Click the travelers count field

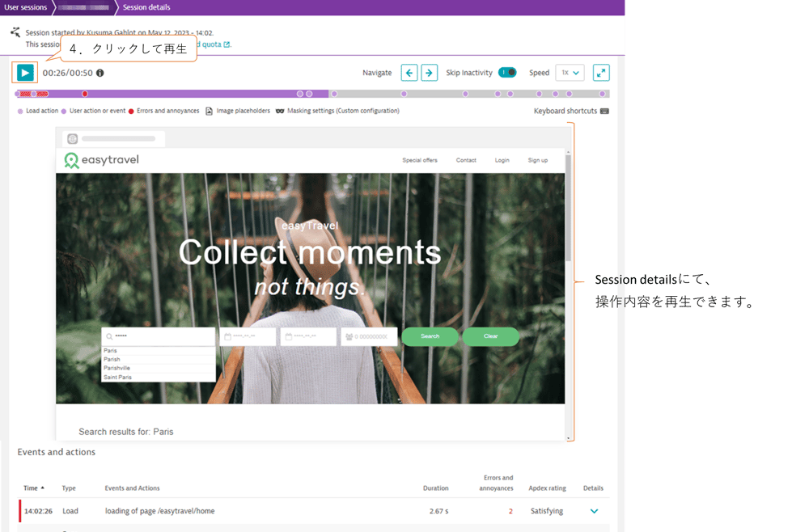click(x=369, y=336)
